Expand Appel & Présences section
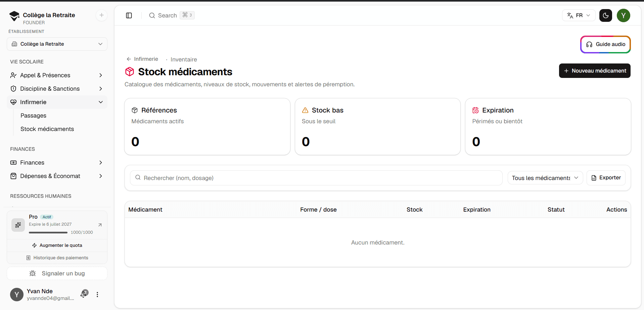This screenshot has height=310, width=644. [57, 75]
